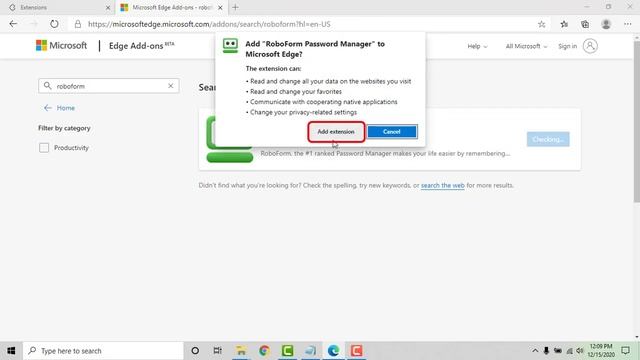Open File Explorer from taskbar
This screenshot has width=640, height=360.
[241, 351]
